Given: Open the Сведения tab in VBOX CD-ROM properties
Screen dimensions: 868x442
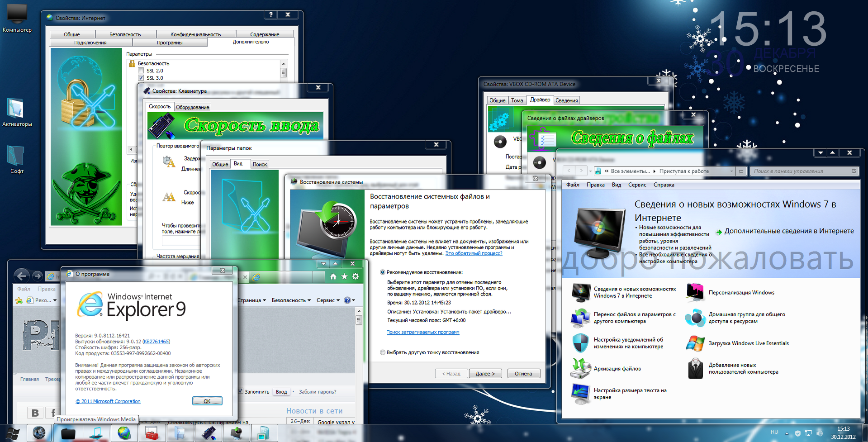Looking at the screenshot, I should 567,100.
